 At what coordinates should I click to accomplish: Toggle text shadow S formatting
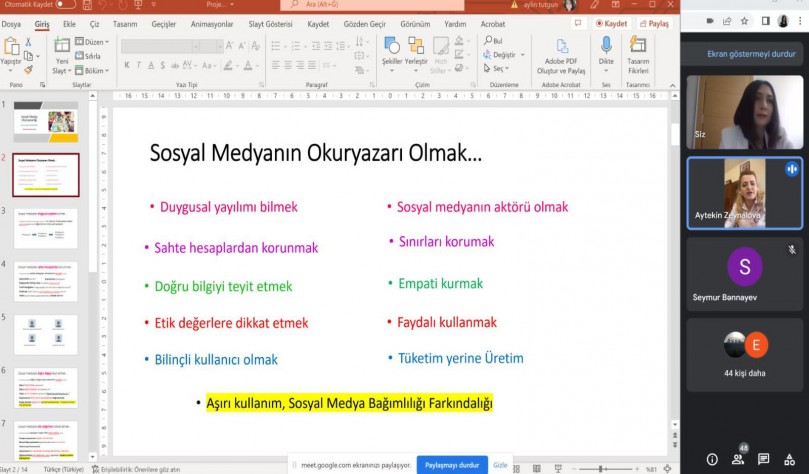163,66
